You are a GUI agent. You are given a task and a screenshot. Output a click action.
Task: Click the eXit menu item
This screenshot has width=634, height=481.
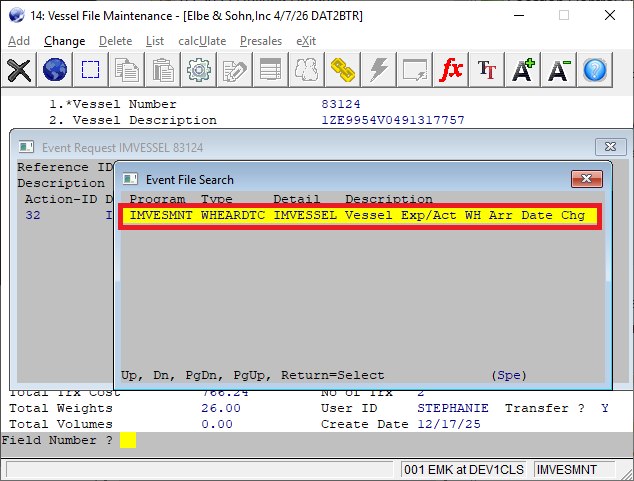[x=306, y=41]
